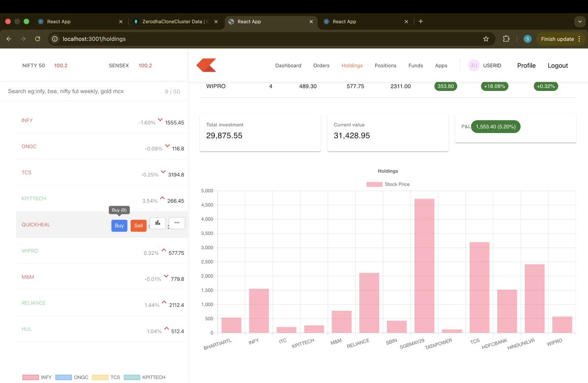Select RELIANCE watchlist row
This screenshot has height=383, width=588.
[x=102, y=302]
